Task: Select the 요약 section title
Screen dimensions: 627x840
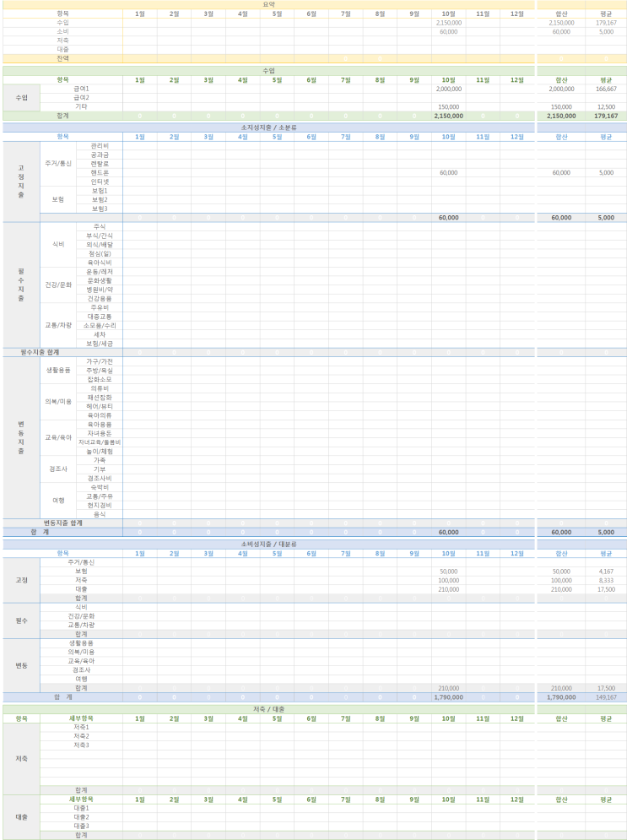Action: click(x=269, y=4)
